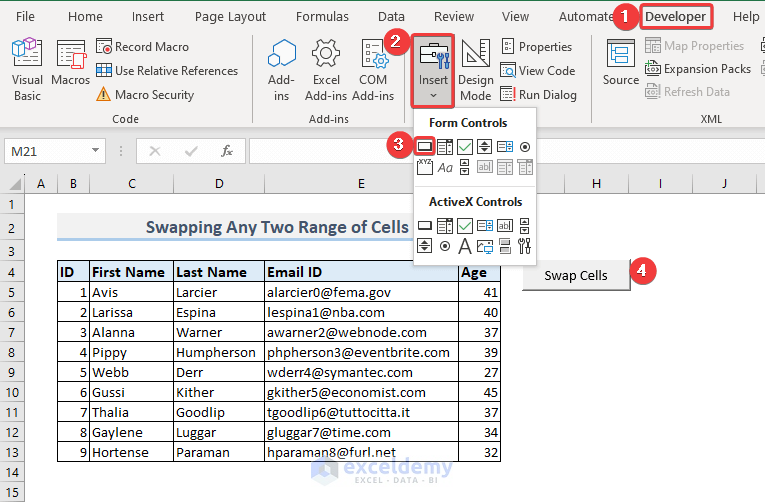Click the Swap Cells button

click(x=576, y=275)
